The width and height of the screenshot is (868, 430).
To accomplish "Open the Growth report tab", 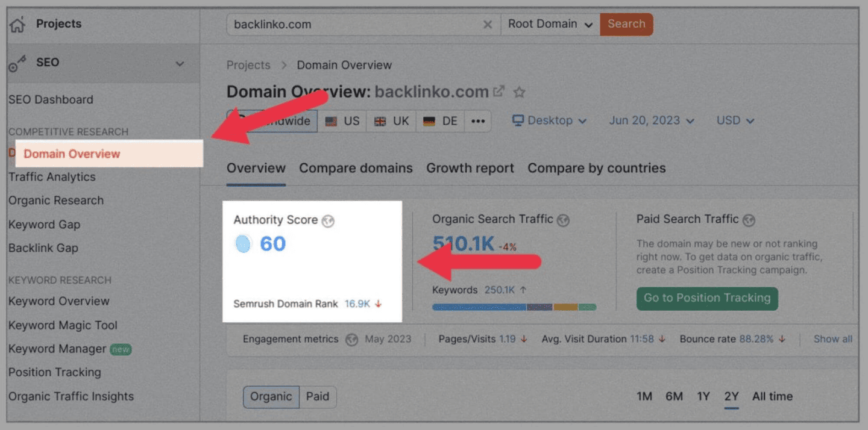I will 470,168.
